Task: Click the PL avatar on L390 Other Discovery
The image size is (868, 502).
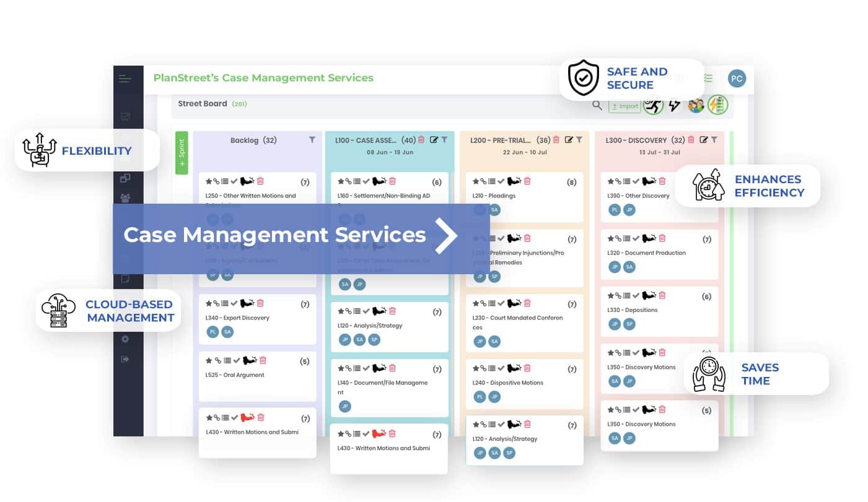Action: tap(615, 210)
